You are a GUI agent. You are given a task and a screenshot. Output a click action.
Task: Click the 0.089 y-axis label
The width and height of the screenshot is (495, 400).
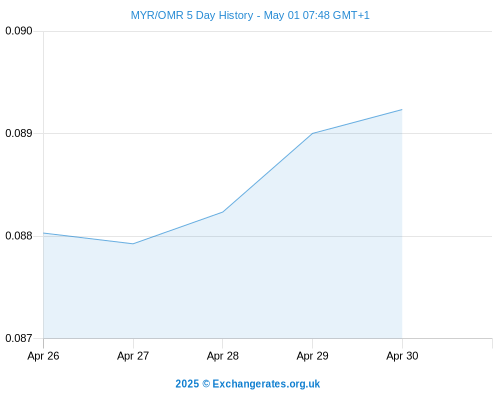[19, 133]
